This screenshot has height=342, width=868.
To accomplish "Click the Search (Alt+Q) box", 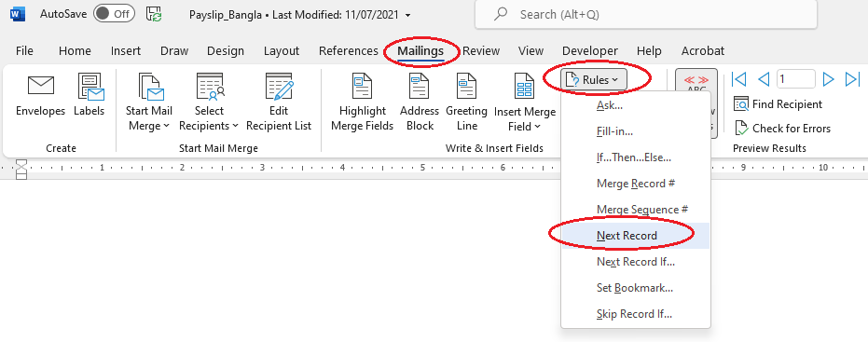I will [646, 14].
